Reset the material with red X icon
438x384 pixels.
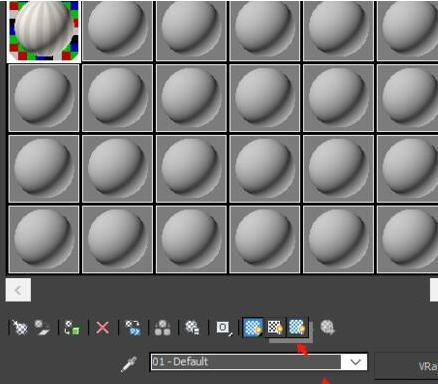pos(102,328)
